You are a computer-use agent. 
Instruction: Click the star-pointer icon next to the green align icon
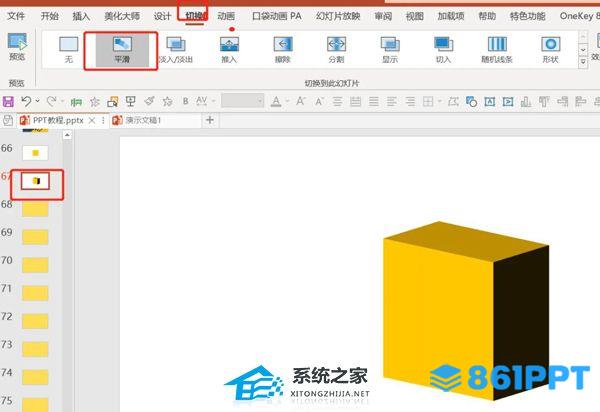click(x=95, y=102)
